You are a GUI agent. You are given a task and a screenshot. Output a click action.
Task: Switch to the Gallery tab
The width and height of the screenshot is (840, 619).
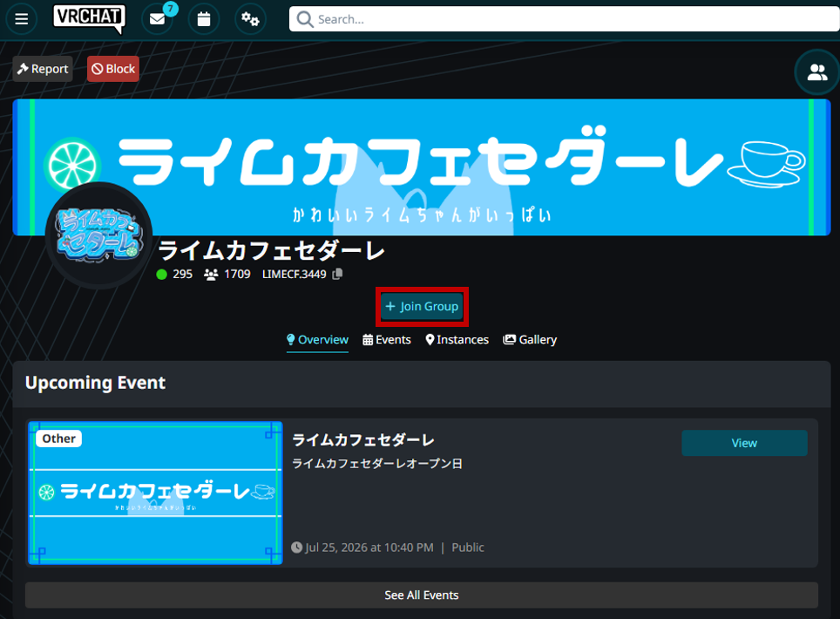pyautogui.click(x=530, y=340)
